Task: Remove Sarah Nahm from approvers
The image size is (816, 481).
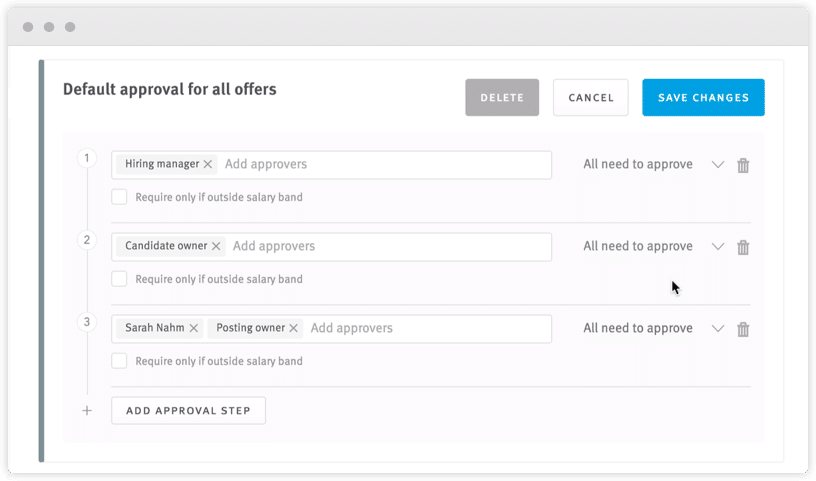Action: (x=194, y=328)
